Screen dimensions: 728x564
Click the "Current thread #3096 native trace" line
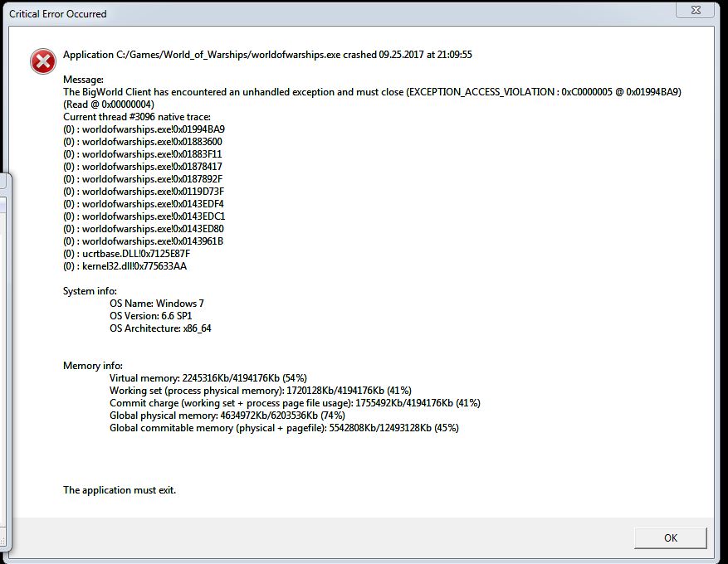(137, 117)
